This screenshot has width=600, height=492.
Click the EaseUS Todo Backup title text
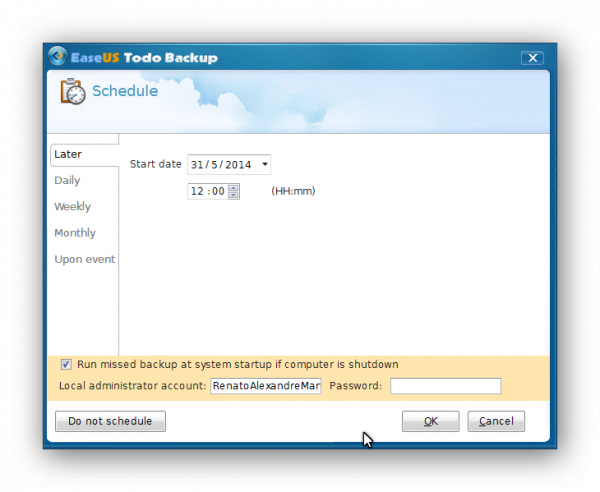144,58
